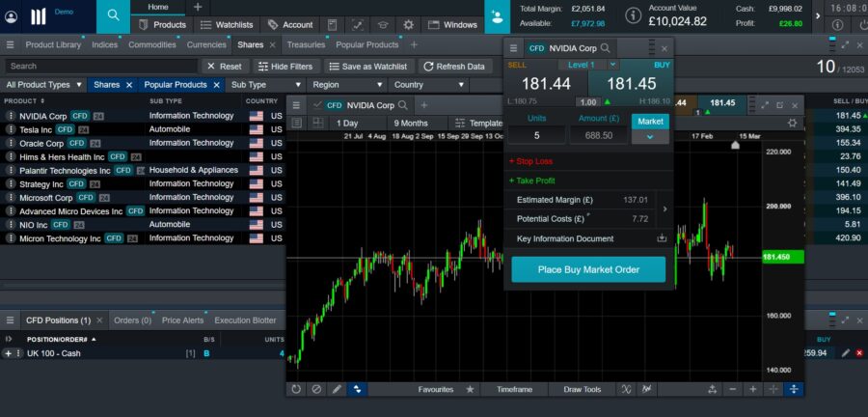Open the All Product Types dropdown
868x417 pixels.
pyautogui.click(x=43, y=85)
